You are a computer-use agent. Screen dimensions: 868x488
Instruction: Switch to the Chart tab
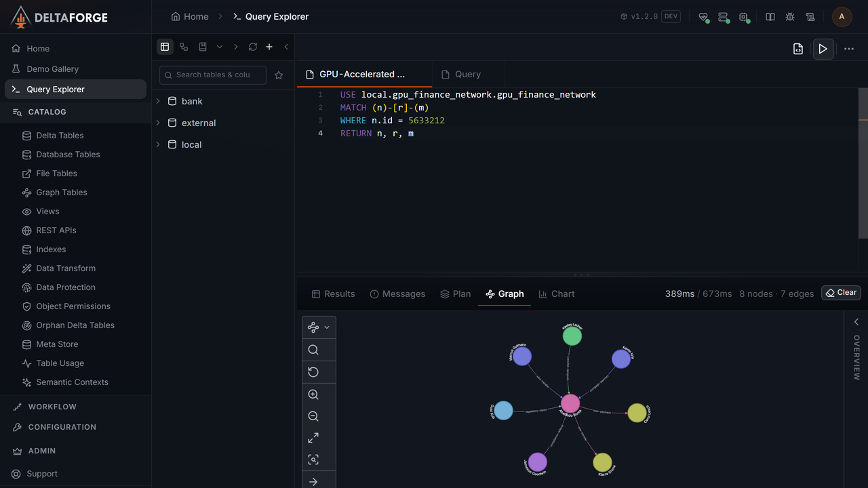pos(556,294)
